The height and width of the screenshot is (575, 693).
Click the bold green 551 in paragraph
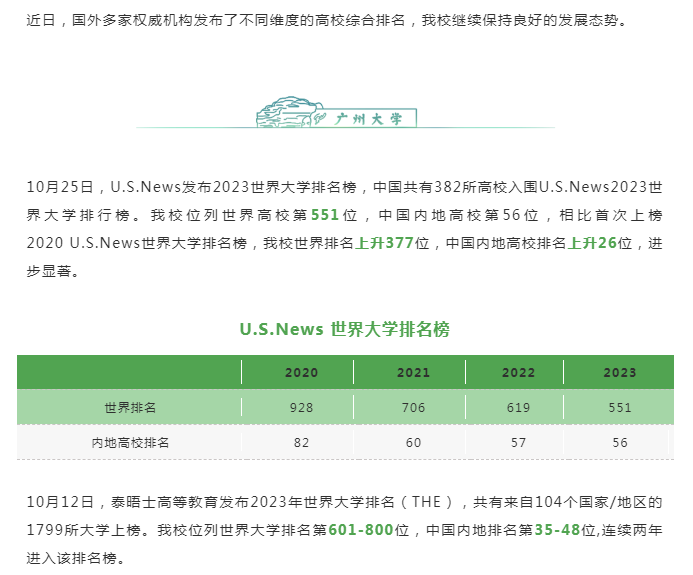click(325, 215)
